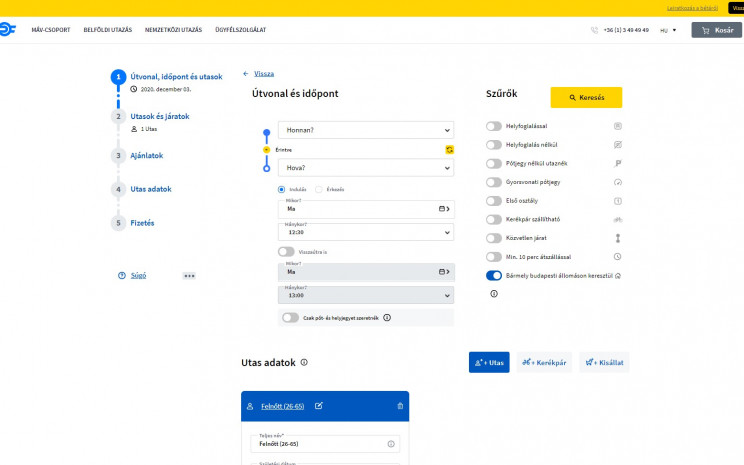Expand the Honnan? station dropdown
744x465 pixels.
click(x=364, y=130)
